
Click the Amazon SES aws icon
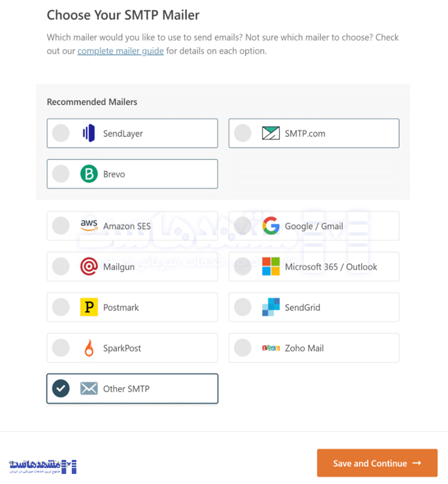tap(89, 226)
